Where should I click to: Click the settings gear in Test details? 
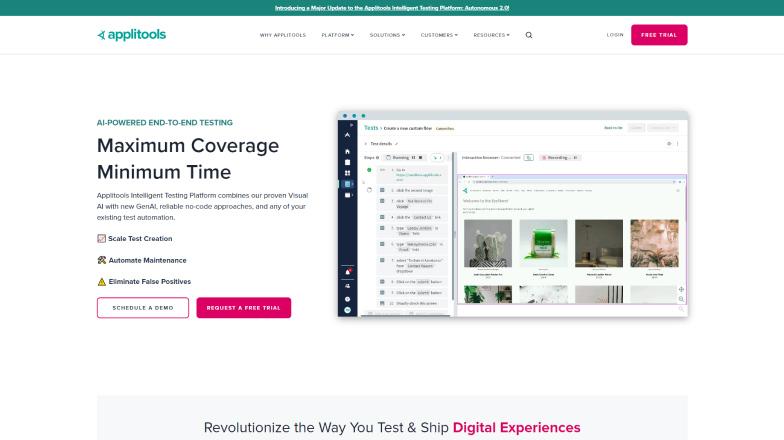pos(669,144)
